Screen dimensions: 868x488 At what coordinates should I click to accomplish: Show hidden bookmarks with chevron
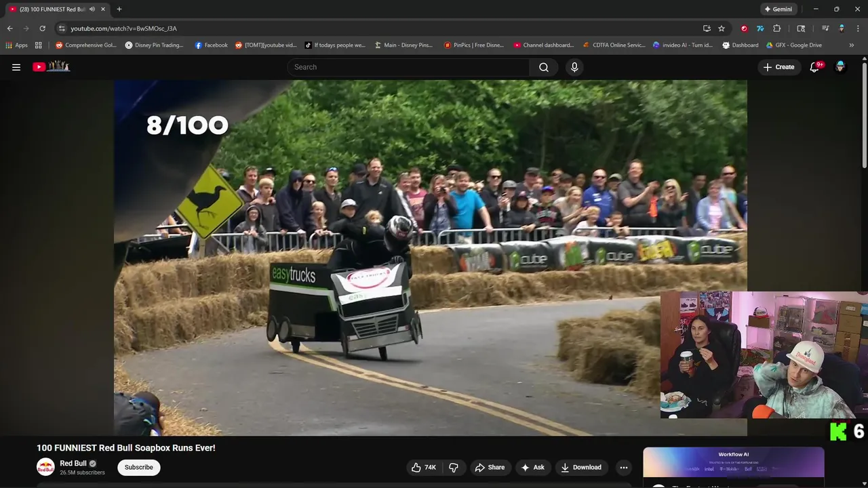852,45
